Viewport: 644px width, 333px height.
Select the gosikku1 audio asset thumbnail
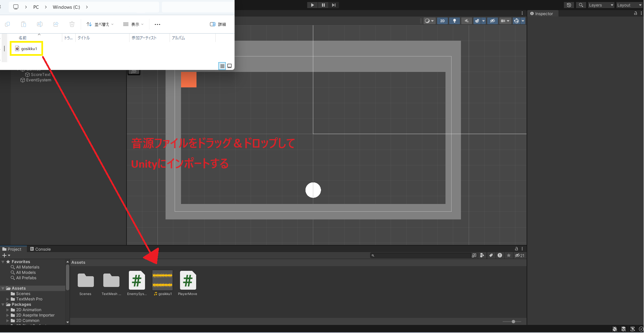(x=162, y=280)
